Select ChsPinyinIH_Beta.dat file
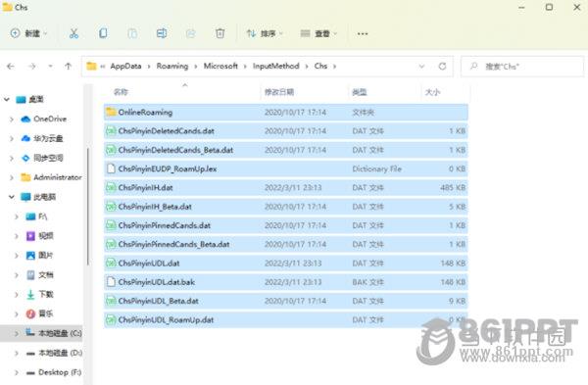Image resolution: width=588 pixels, height=385 pixels. 286,207
